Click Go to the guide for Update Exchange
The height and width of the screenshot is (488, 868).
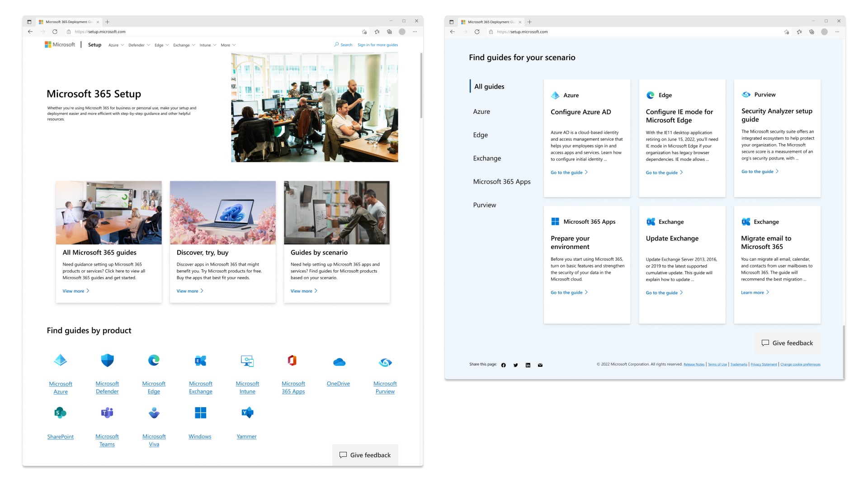[663, 292]
